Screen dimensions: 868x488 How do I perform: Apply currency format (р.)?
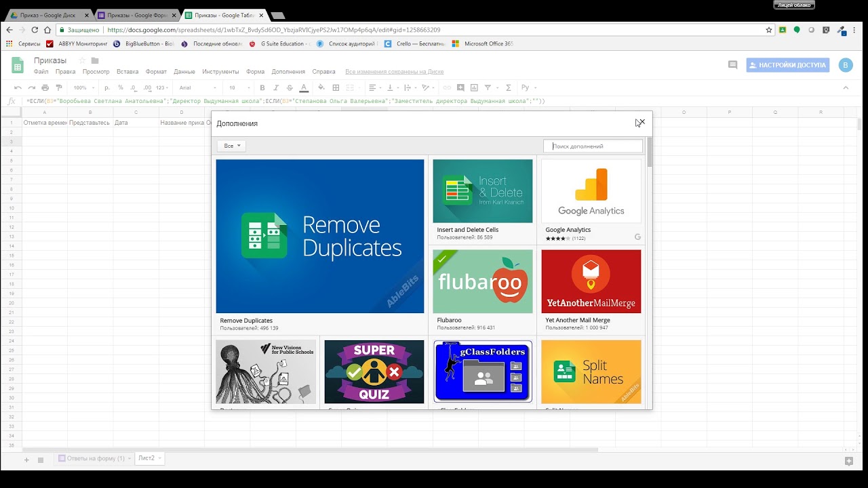pyautogui.click(x=107, y=87)
